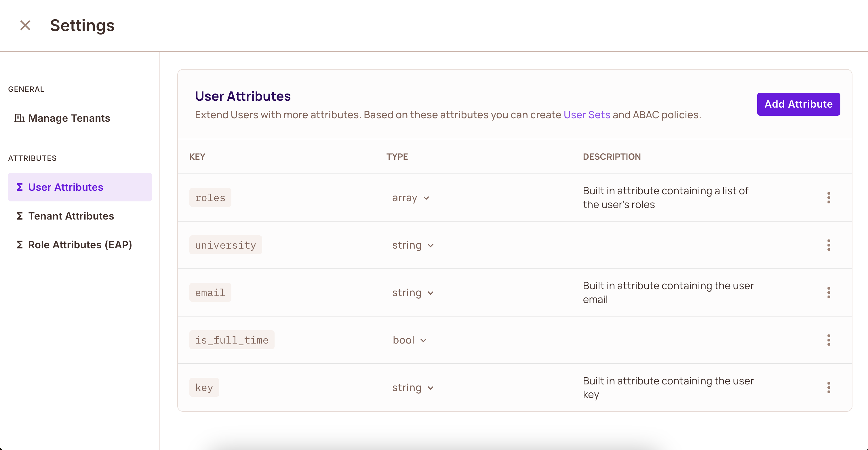Open the User Sets link
Viewport: 868px width, 450px height.
pos(586,115)
